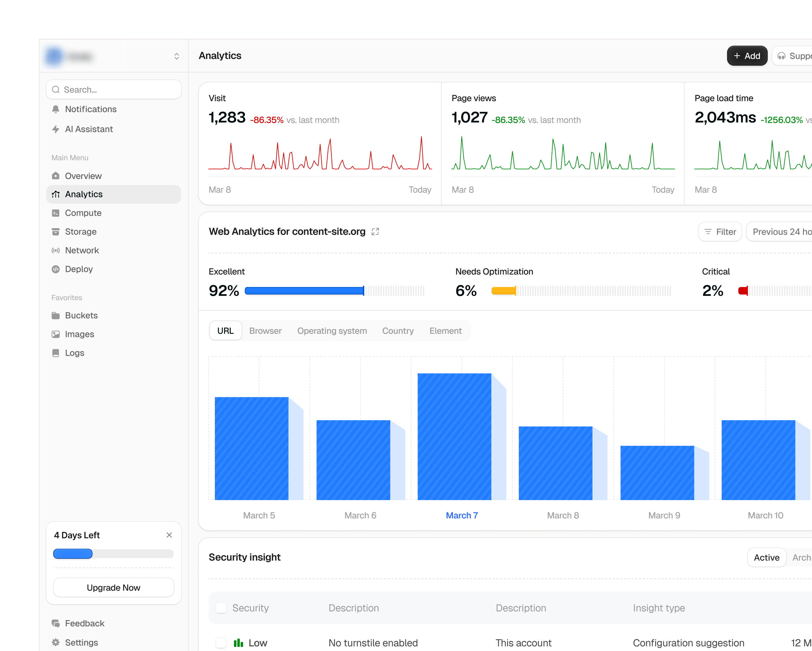Click the Upgrade Now button
Screen dimensions: 812x651
(x=114, y=587)
